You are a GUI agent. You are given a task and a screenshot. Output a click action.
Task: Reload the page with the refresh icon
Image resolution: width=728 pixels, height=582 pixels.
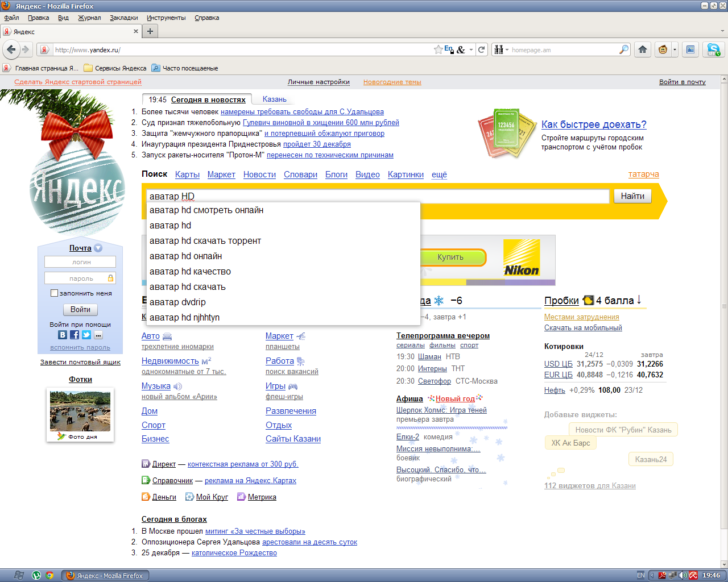click(x=482, y=49)
